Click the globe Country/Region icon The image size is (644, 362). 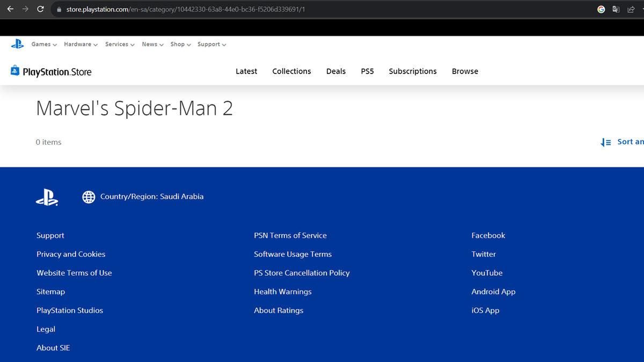coord(89,197)
